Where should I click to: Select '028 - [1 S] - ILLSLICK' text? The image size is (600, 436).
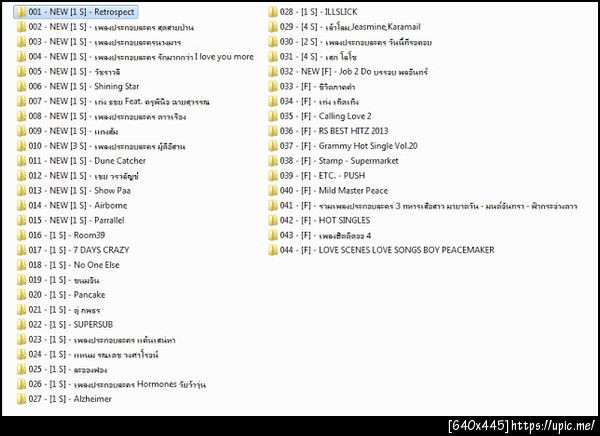click(x=318, y=12)
